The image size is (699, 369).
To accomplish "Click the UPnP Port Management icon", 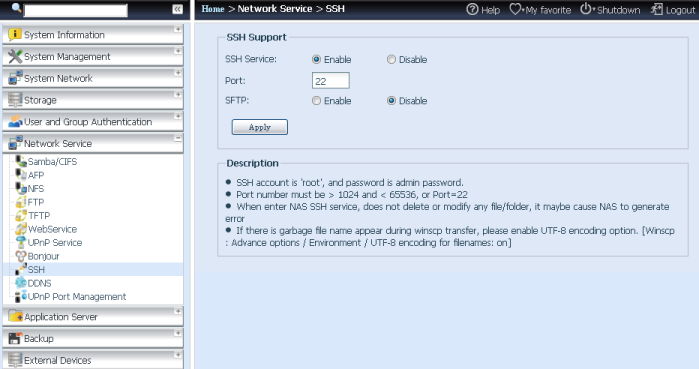I will pos(21,296).
